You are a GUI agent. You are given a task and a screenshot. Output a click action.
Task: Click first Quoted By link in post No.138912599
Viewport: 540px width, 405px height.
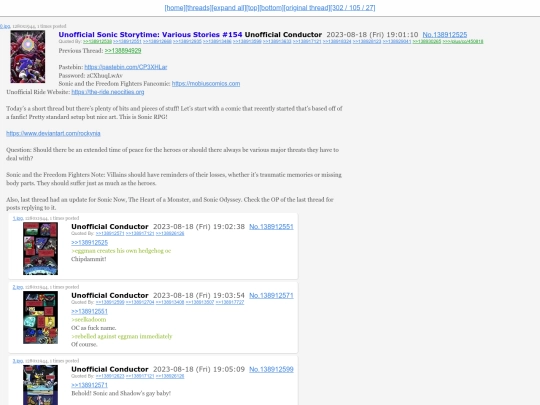[110, 376]
